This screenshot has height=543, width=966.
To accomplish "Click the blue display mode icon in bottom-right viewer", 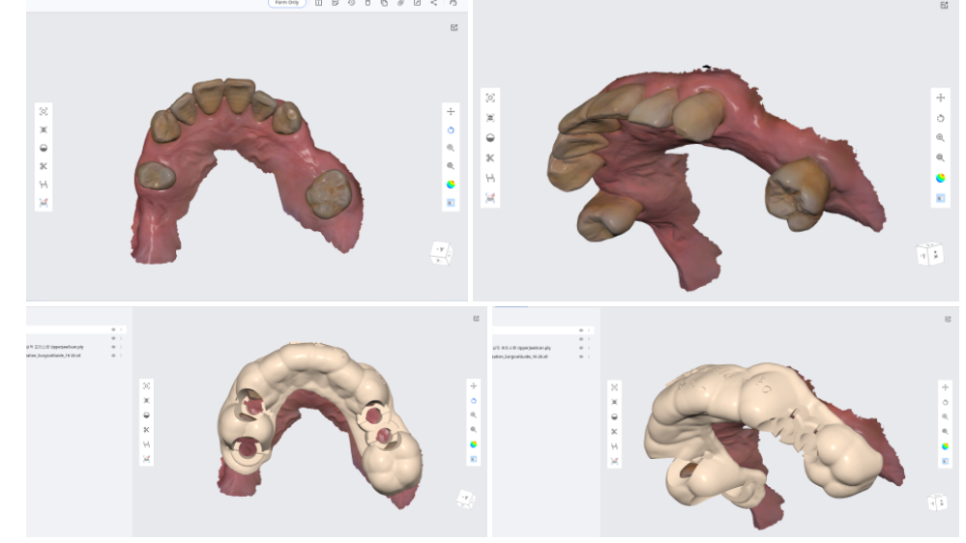I will point(945,460).
